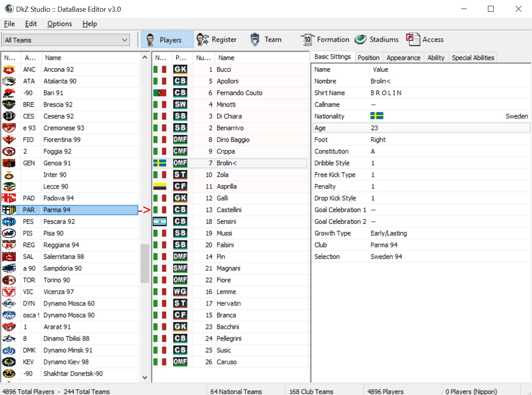
Task: Click the SW position badge for Minotti
Action: 180,105
